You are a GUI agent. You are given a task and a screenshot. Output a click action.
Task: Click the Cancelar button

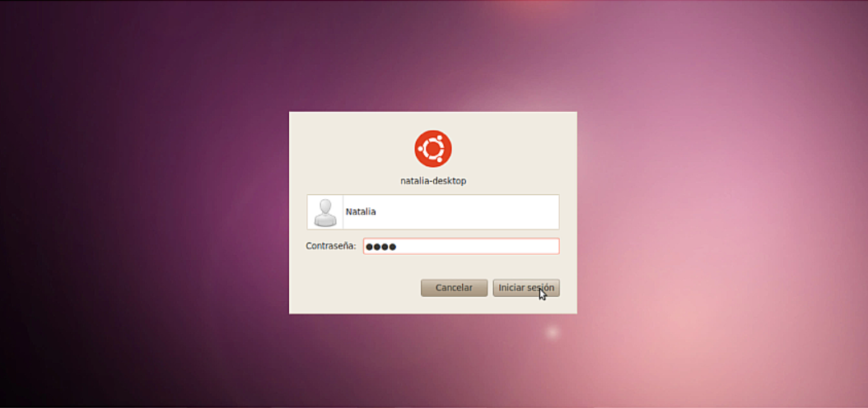coord(454,288)
